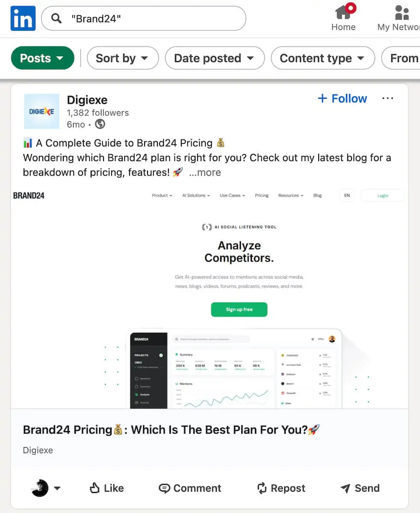The image size is (420, 513).
Task: Follow the Digiexe page
Action: tap(342, 99)
